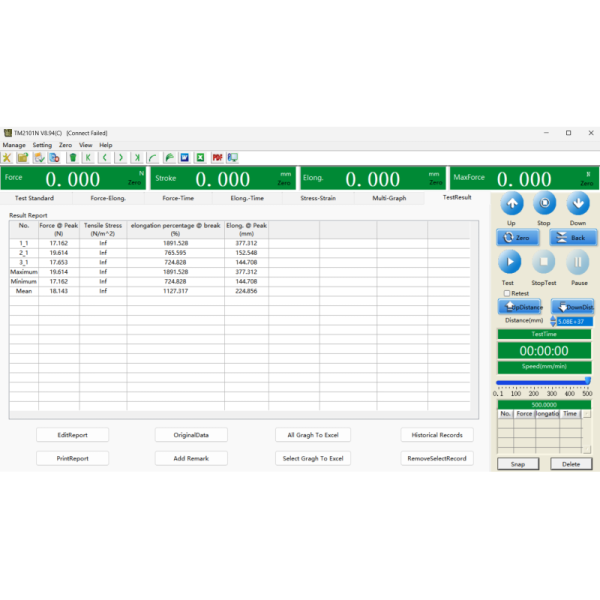The width and height of the screenshot is (600, 600).
Task: Export report to PDF icon
Action: (217, 158)
